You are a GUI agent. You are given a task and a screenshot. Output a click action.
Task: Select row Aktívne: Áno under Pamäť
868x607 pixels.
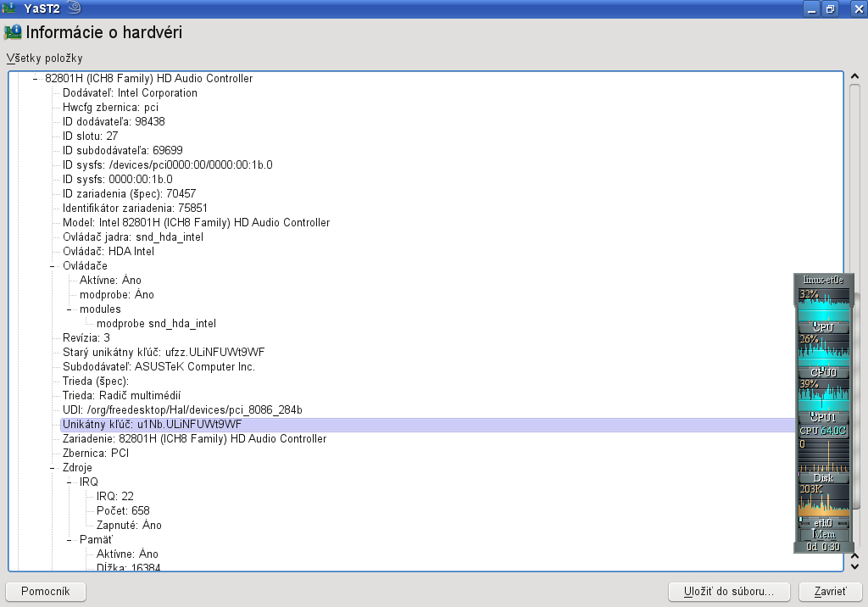[x=127, y=554]
